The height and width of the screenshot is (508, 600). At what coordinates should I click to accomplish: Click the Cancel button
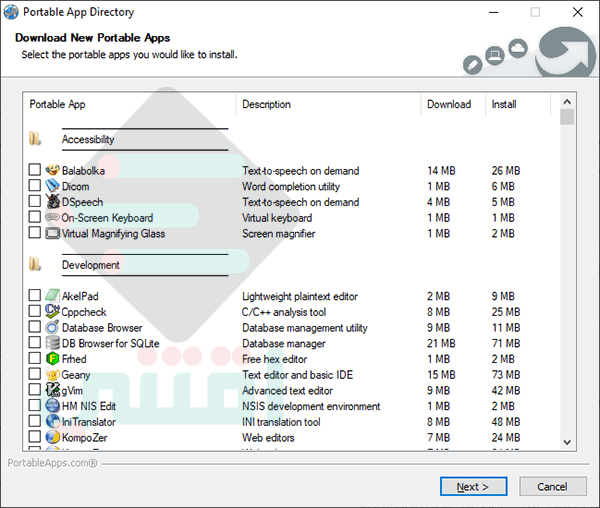[553, 486]
